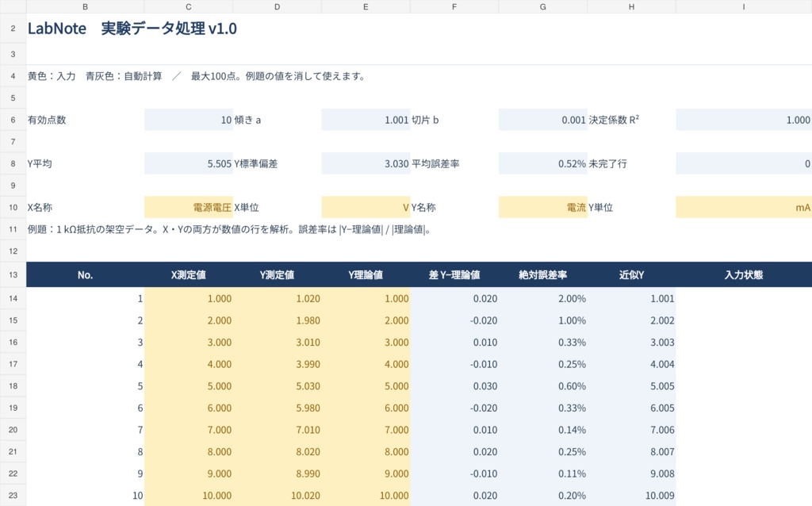Viewport: 812px width, 506px height.
Task: Click the LabNote title cell
Action: click(x=132, y=29)
